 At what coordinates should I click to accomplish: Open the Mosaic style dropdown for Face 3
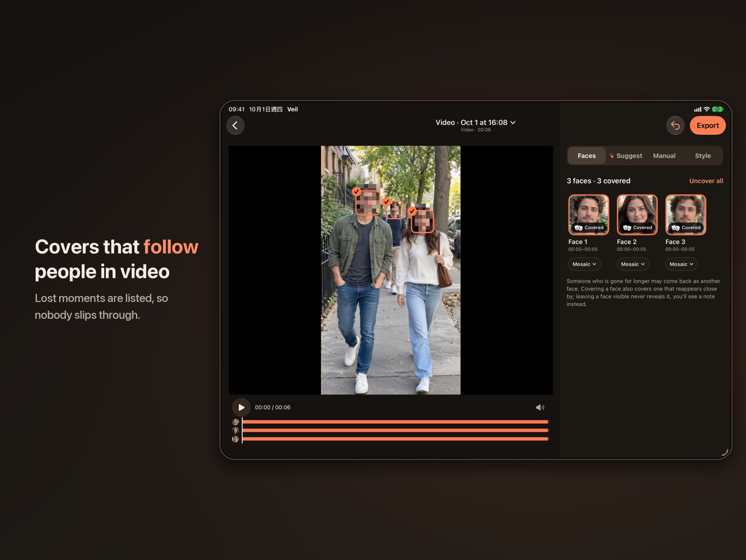click(682, 264)
